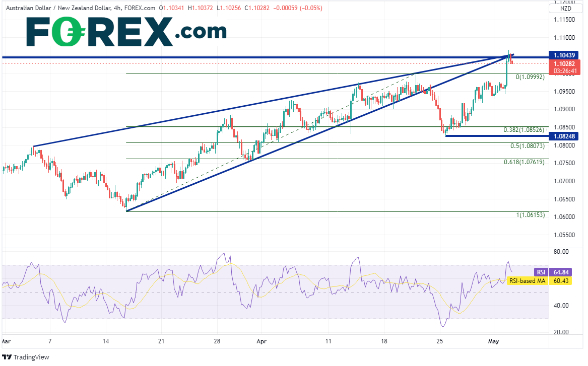Click the 80.00 level on RSI scale
The height and width of the screenshot is (366, 588).
(x=561, y=251)
